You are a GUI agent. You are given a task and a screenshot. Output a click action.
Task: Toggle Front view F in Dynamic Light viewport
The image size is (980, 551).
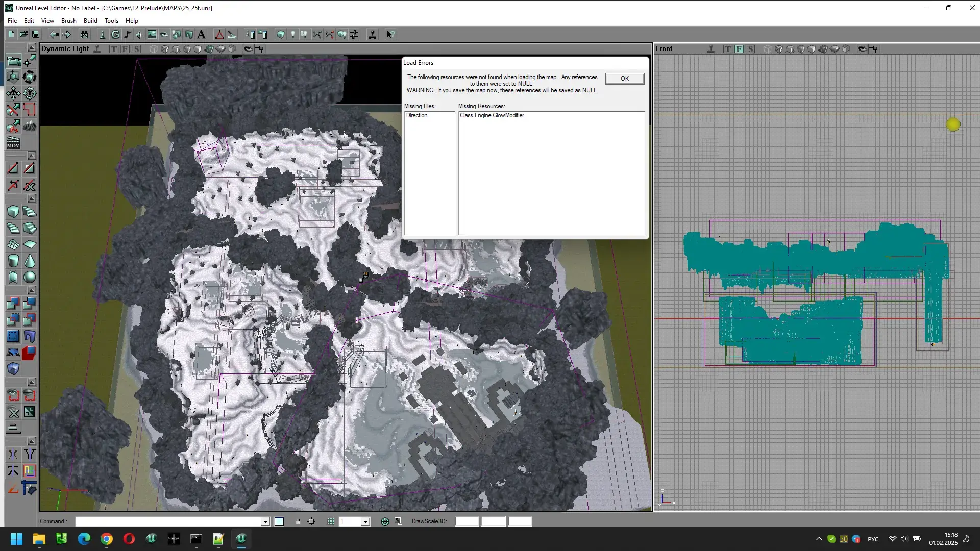125,49
